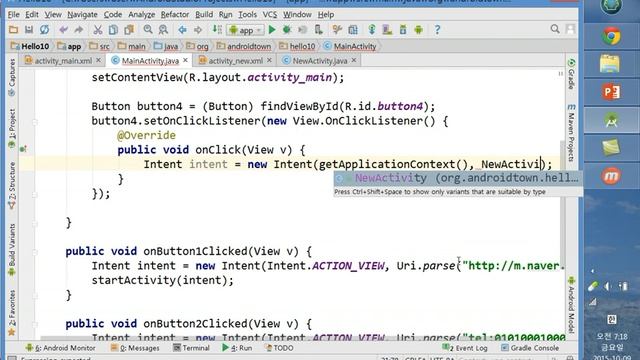The image size is (640, 360).
Task: Start Debug with the bug icon
Action: click(287, 30)
